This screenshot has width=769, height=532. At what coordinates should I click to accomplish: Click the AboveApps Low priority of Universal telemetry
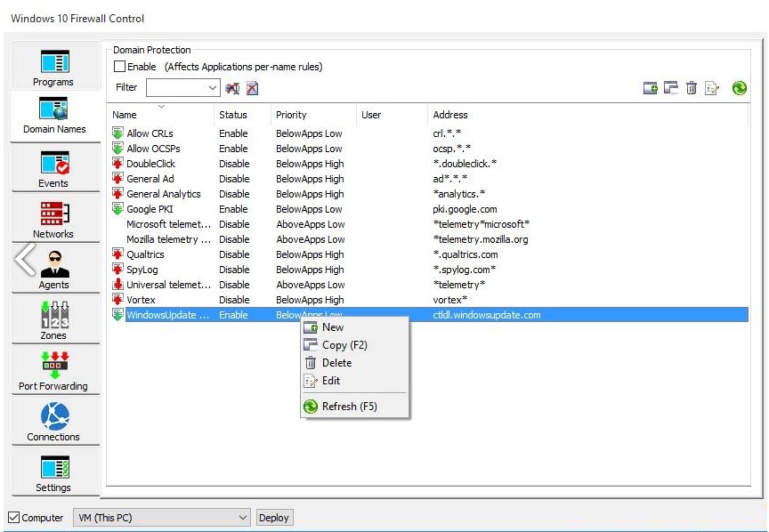[x=311, y=285]
